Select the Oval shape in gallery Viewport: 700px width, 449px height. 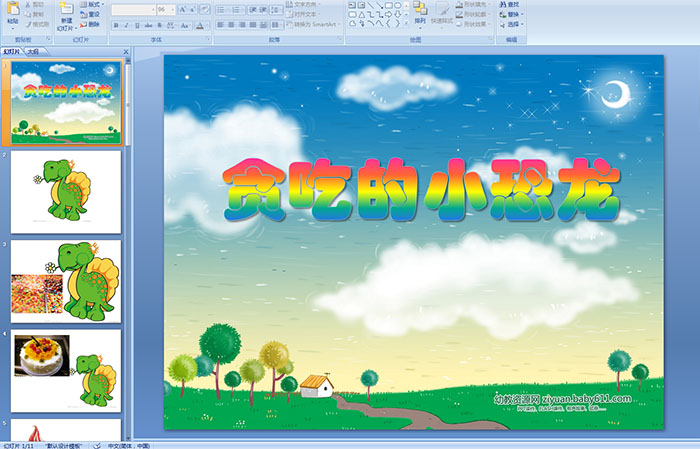[397, 6]
